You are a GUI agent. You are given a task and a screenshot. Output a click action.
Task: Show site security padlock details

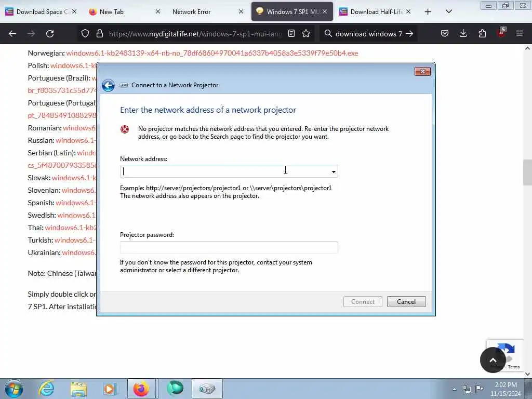pos(99,34)
